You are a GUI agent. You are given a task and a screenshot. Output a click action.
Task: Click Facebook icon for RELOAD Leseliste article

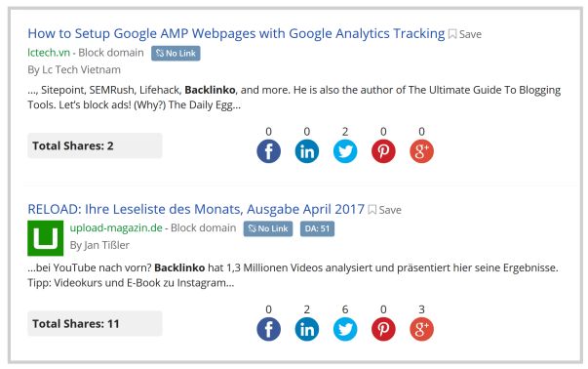pos(268,329)
